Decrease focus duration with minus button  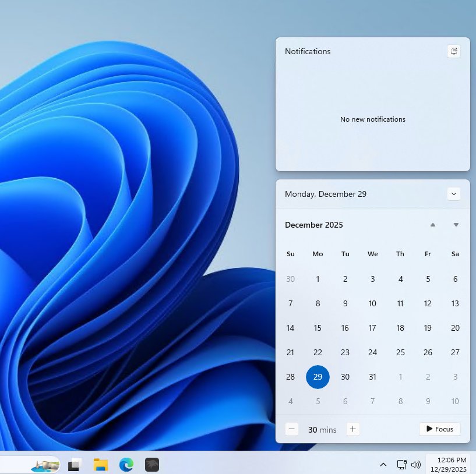pyautogui.click(x=292, y=429)
